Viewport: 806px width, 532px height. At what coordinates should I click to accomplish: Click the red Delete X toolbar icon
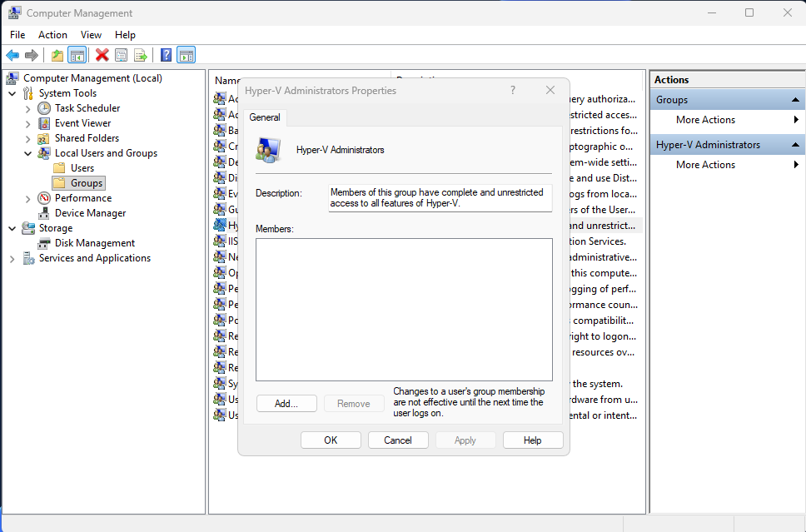(102, 54)
